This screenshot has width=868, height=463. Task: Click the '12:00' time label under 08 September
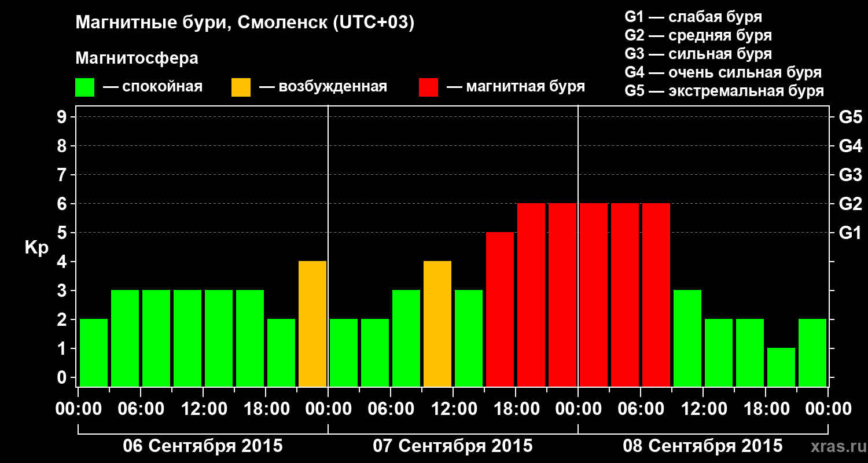(704, 409)
